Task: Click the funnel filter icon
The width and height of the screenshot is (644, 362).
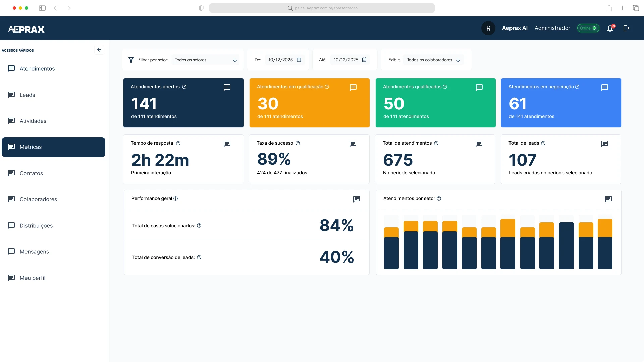Action: pyautogui.click(x=131, y=60)
